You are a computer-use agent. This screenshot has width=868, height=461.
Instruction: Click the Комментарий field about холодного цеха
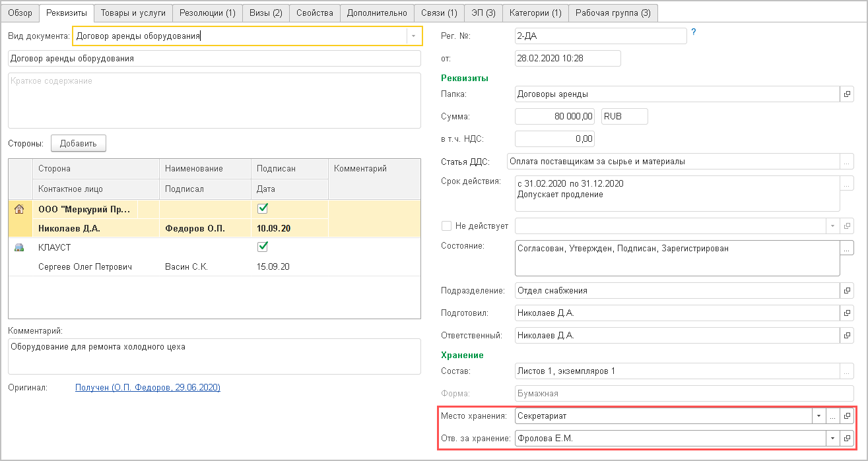tap(215, 356)
